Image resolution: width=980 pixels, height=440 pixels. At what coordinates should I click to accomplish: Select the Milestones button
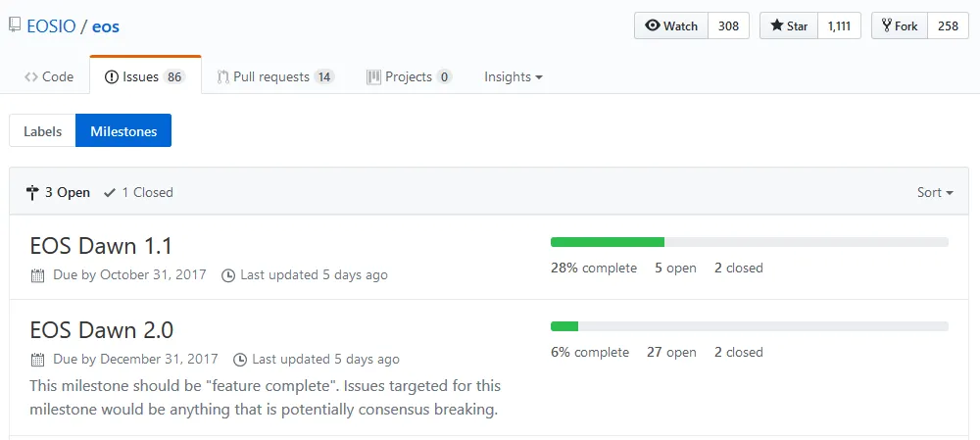tap(123, 130)
